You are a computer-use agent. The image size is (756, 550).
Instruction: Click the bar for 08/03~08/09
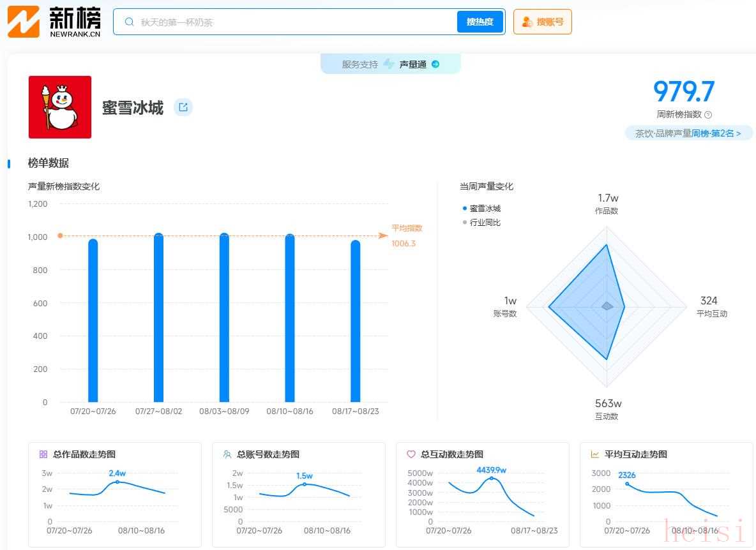click(224, 317)
